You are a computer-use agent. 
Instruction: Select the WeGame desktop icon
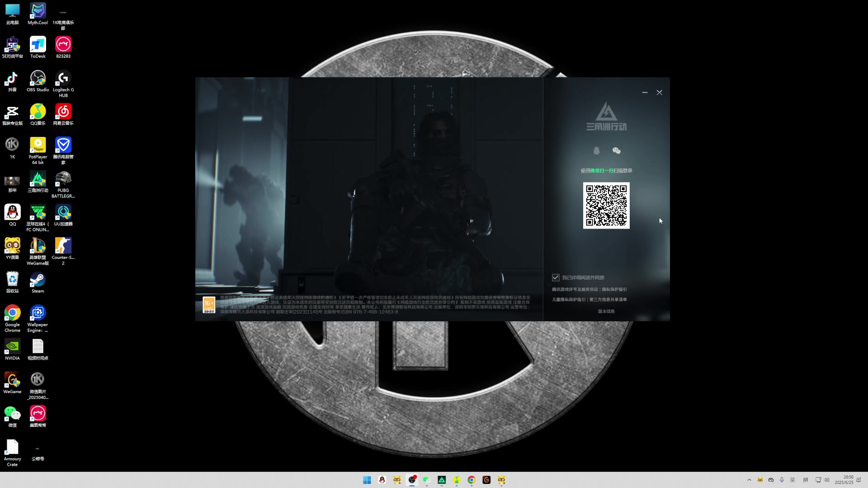[13, 383]
